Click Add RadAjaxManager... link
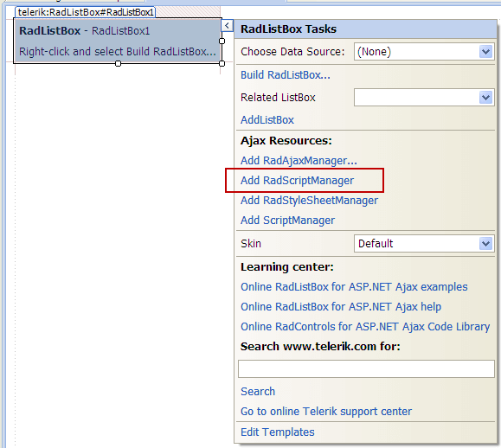 pos(299,160)
